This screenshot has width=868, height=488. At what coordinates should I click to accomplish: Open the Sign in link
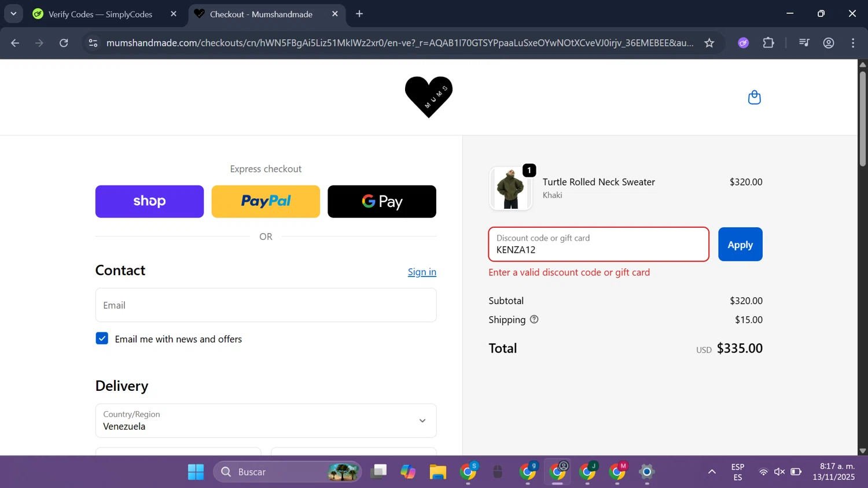tap(422, 272)
